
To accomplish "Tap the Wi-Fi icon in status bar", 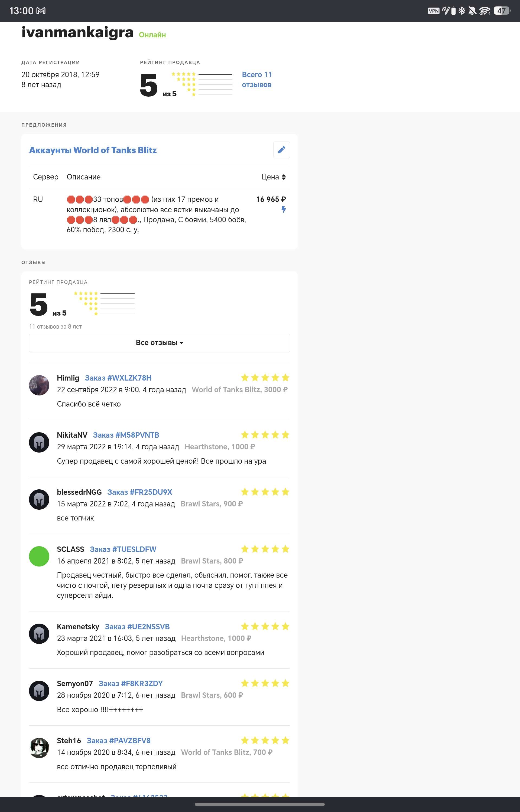I will pyautogui.click(x=485, y=11).
